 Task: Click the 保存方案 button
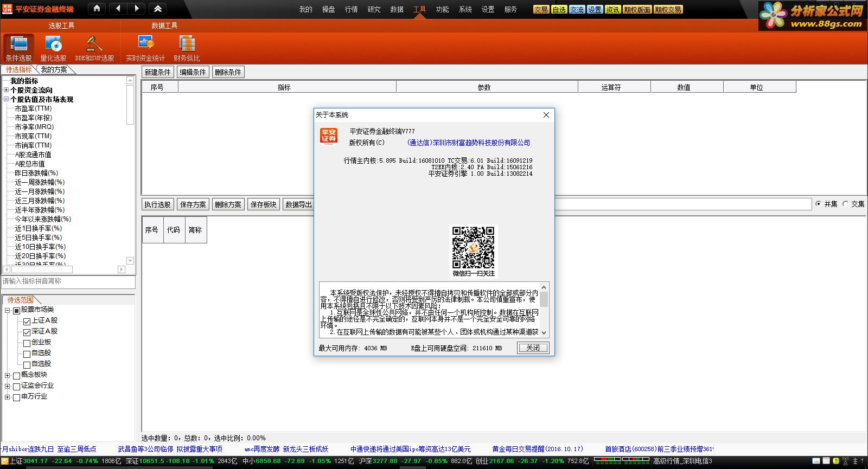tap(193, 204)
